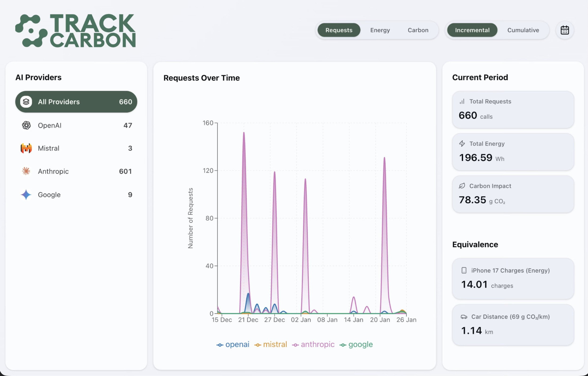The image size is (588, 376).
Task: Click the Google Gemini sparkle icon
Action: pos(26,195)
